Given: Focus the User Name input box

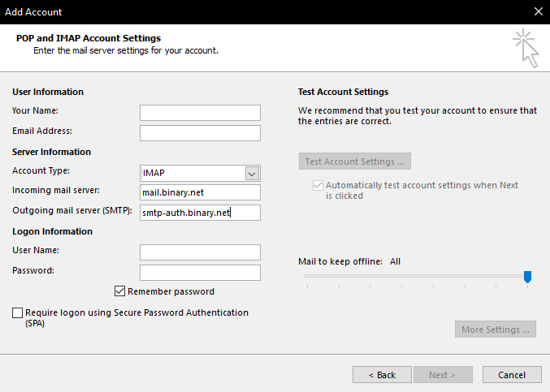Looking at the screenshot, I should [x=200, y=252].
